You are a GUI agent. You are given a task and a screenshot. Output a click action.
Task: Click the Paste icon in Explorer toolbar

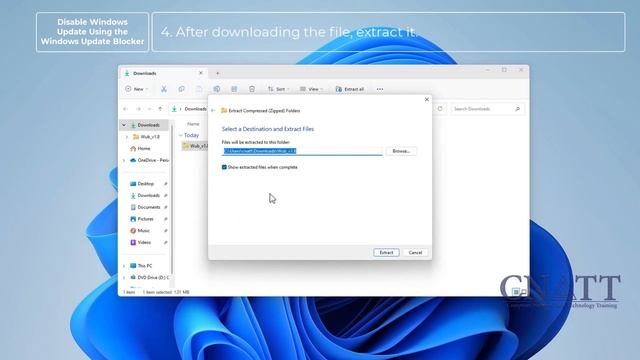click(199, 89)
